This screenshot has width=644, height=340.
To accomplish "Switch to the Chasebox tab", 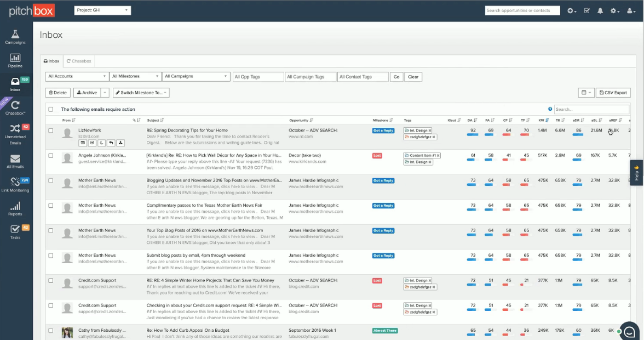I will point(78,61).
